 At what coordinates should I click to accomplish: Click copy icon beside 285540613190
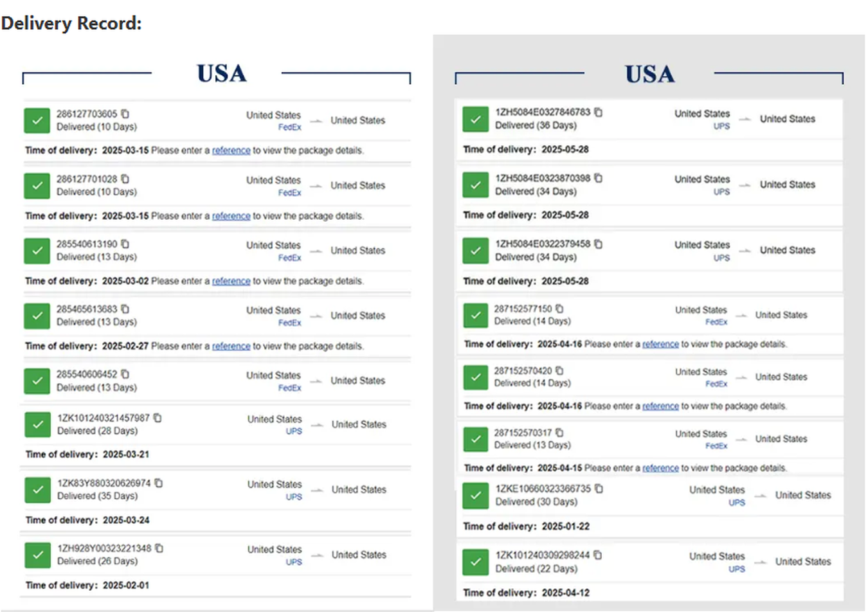pyautogui.click(x=125, y=244)
